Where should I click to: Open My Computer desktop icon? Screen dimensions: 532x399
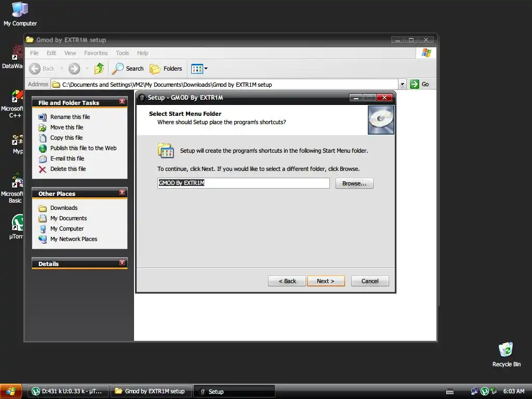[20, 14]
